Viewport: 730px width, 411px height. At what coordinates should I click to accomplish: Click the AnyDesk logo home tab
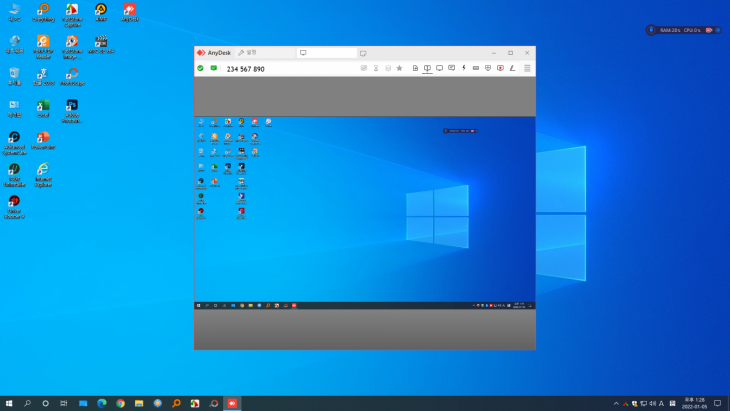[214, 53]
